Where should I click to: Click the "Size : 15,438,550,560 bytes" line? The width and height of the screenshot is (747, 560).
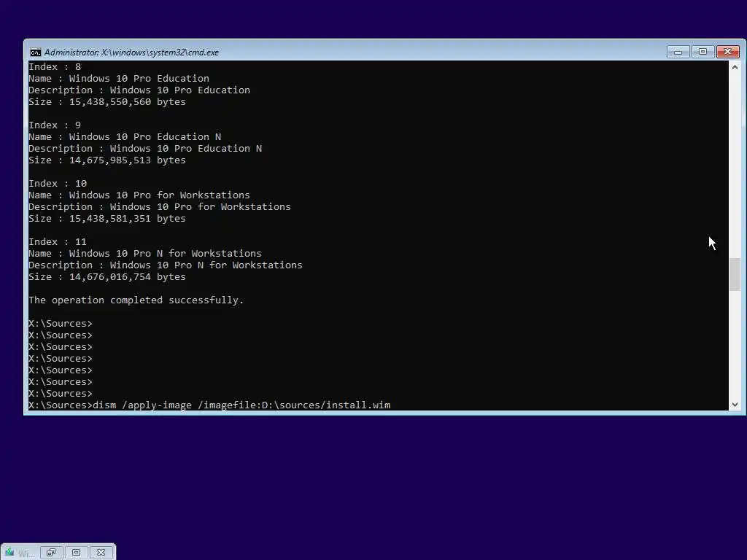click(107, 102)
